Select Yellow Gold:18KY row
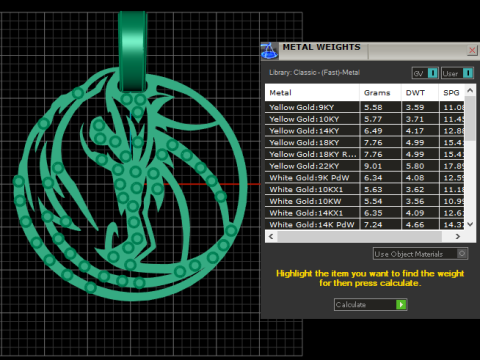Viewport: 480px width, 360px height. pyautogui.click(x=364, y=142)
